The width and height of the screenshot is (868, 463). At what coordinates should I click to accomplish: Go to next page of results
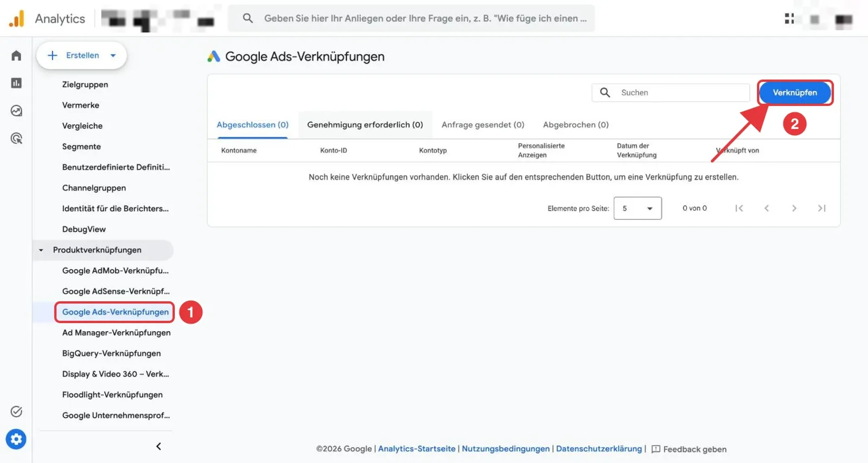point(794,208)
